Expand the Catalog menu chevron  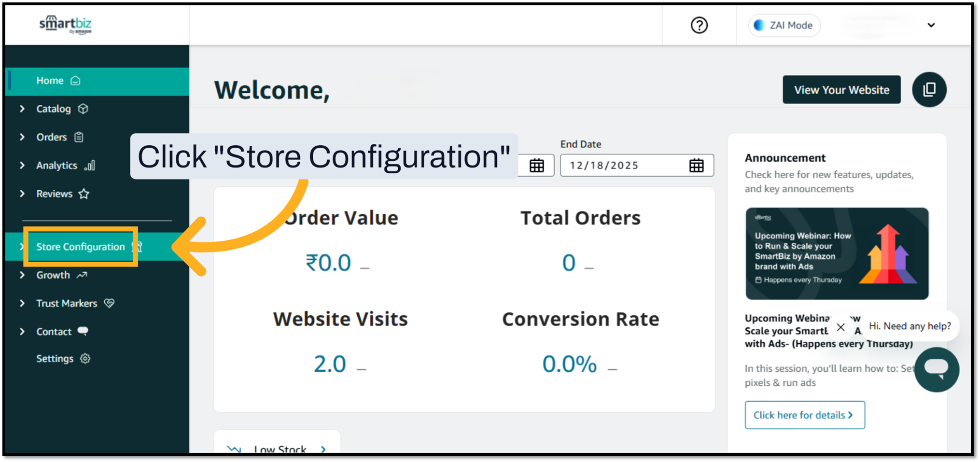(x=22, y=109)
